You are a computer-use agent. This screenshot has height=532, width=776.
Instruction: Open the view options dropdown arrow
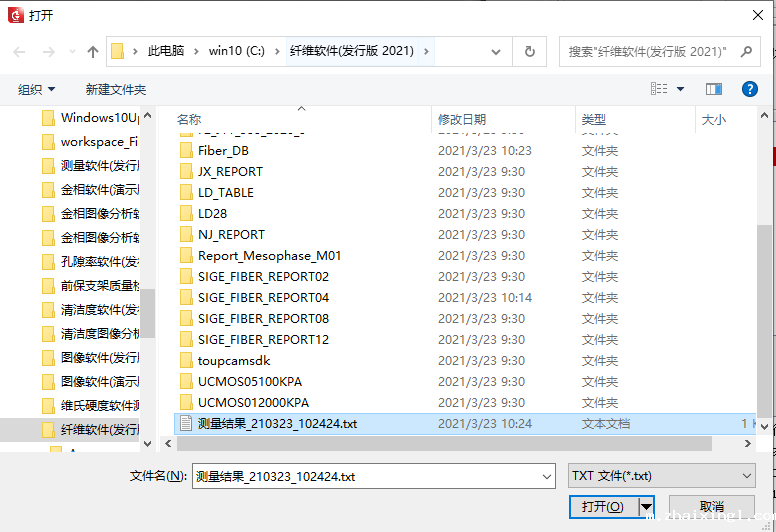point(681,89)
